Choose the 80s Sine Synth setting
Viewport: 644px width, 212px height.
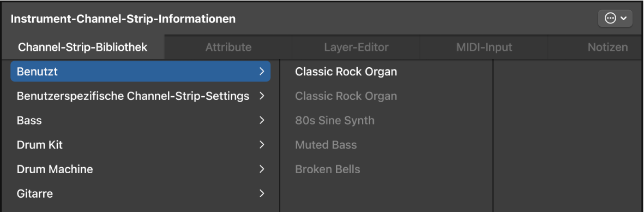pyautogui.click(x=335, y=121)
